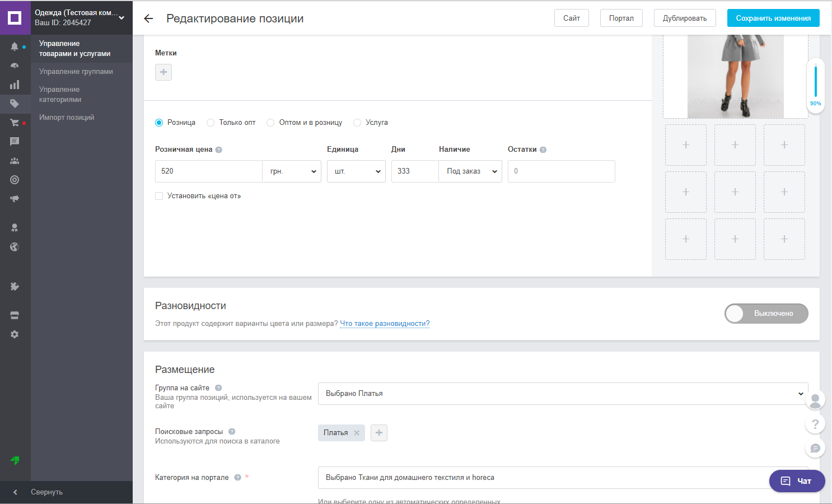Toggle the Разновидности switch on

pyautogui.click(x=766, y=314)
